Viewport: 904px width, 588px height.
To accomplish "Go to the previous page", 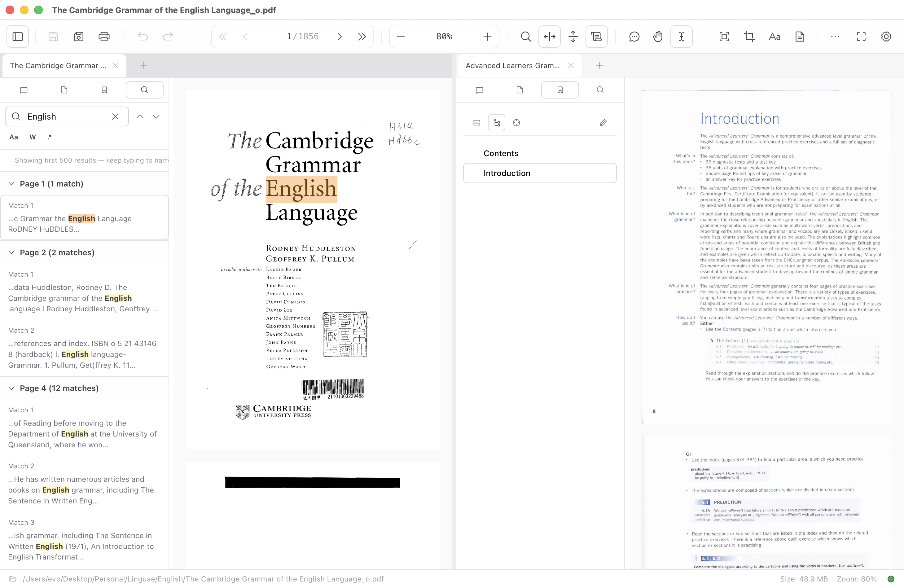I will coord(245,37).
